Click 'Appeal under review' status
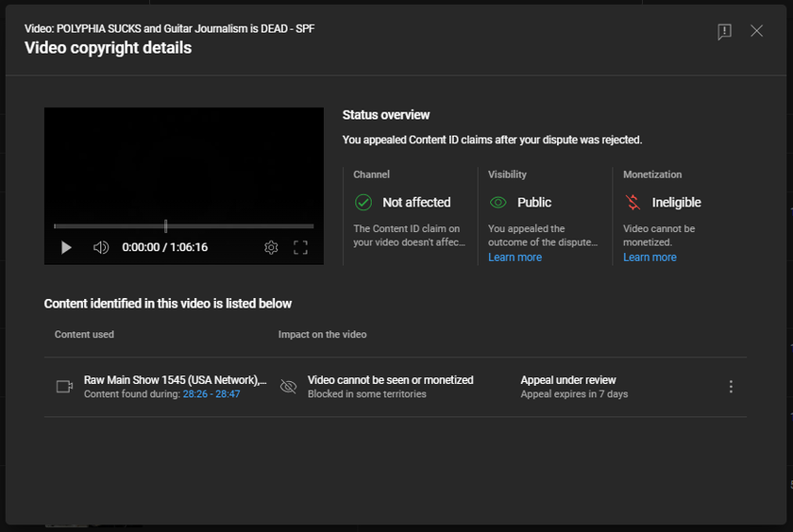 coord(568,380)
